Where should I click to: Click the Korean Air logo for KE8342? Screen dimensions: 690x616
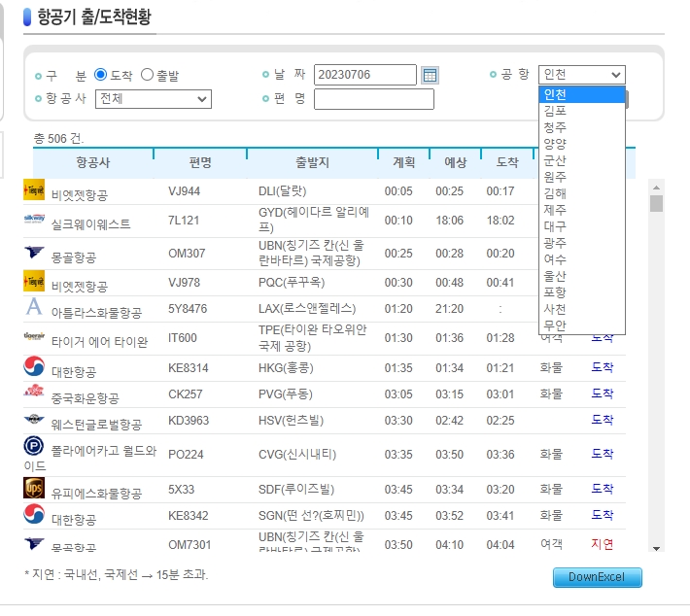[34, 514]
